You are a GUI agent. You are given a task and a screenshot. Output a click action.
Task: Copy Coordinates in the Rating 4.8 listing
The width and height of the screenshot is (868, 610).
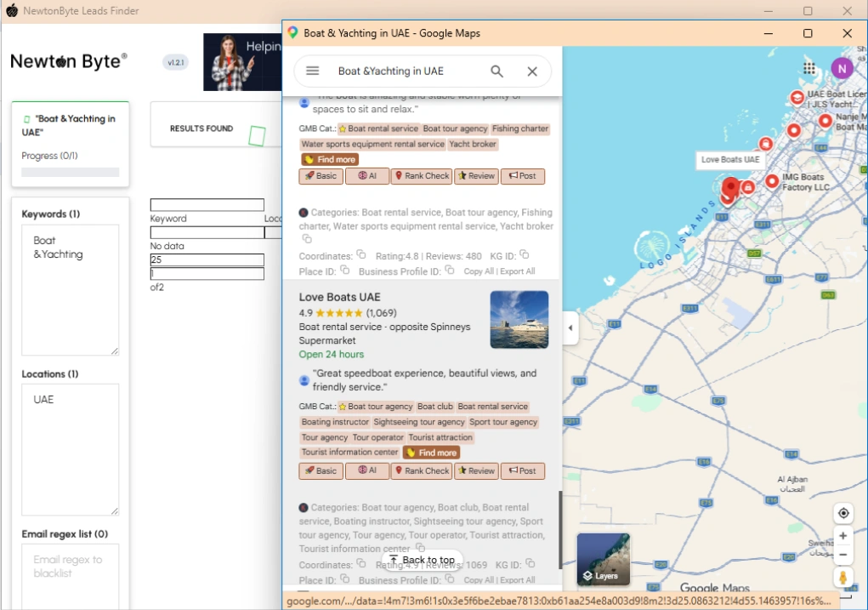click(361, 255)
